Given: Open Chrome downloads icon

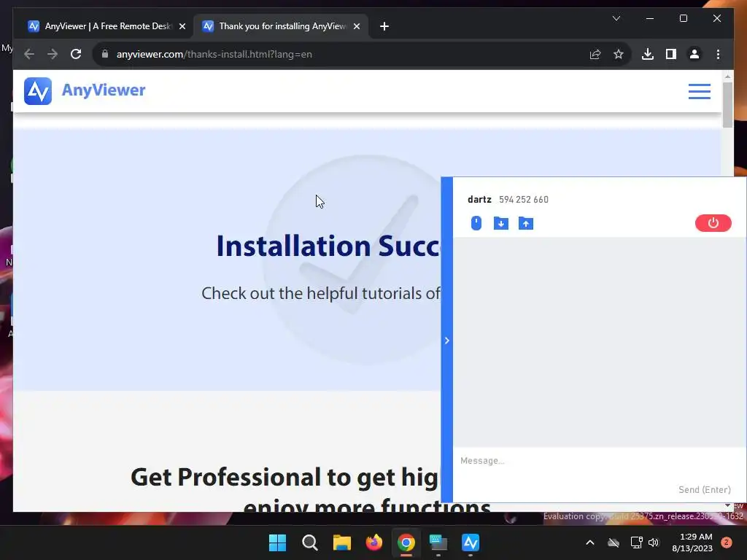Looking at the screenshot, I should click(x=648, y=54).
